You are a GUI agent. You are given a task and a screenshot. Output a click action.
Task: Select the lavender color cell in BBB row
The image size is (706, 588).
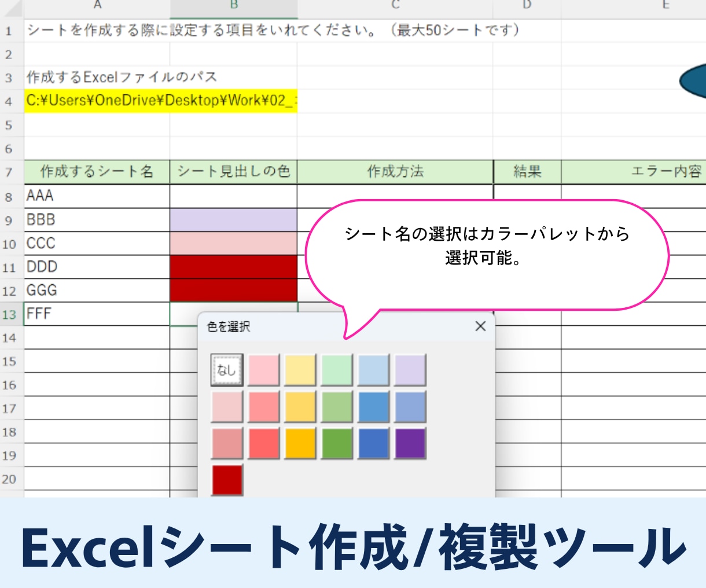coord(234,220)
